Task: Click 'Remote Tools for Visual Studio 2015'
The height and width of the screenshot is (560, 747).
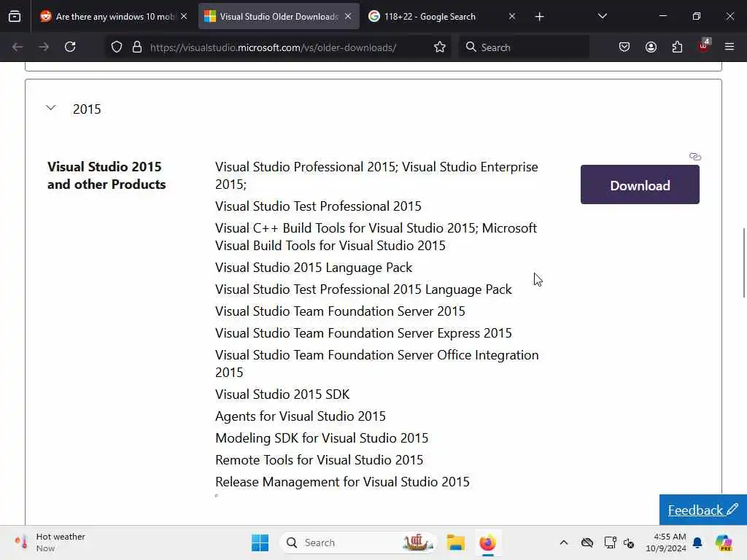Action: click(x=320, y=460)
